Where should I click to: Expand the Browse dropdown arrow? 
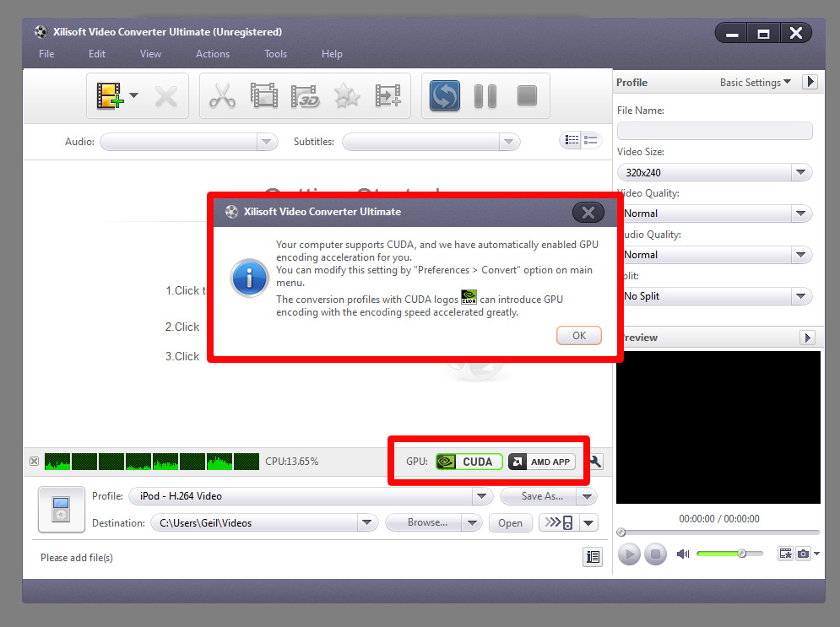(x=473, y=522)
